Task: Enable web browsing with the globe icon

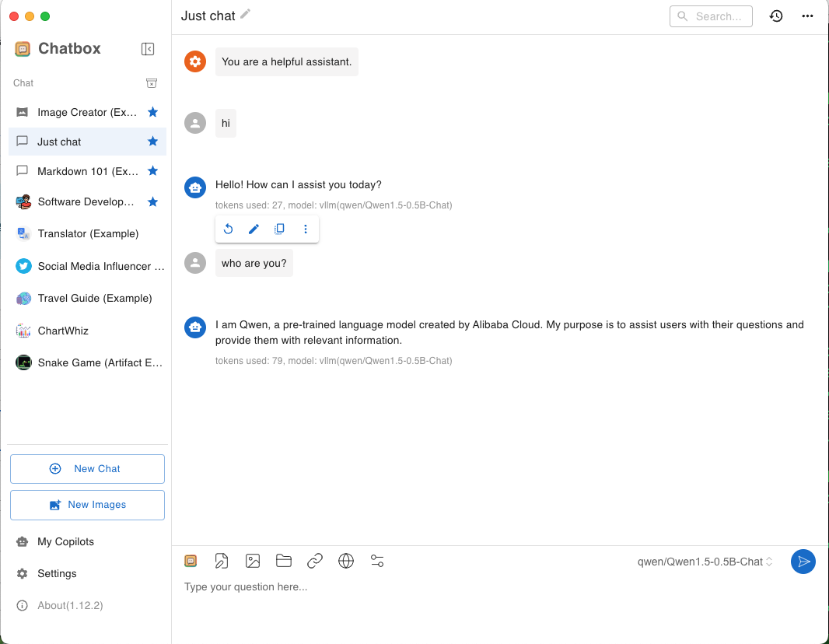Action: 346,561
